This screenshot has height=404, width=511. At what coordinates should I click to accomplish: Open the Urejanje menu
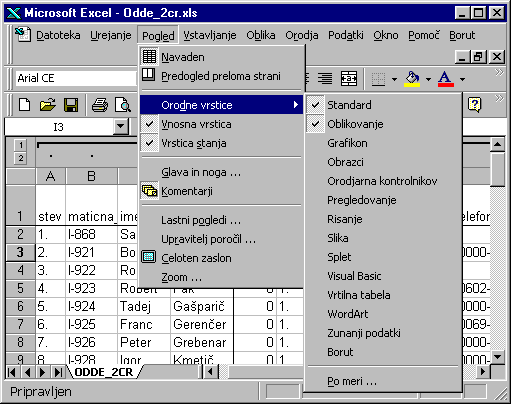(x=111, y=35)
